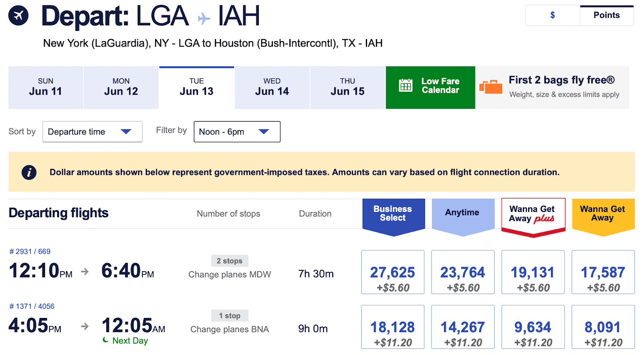Open flight numbers 1371 / 4056 link
This screenshot has width=644, height=355.
32,306
